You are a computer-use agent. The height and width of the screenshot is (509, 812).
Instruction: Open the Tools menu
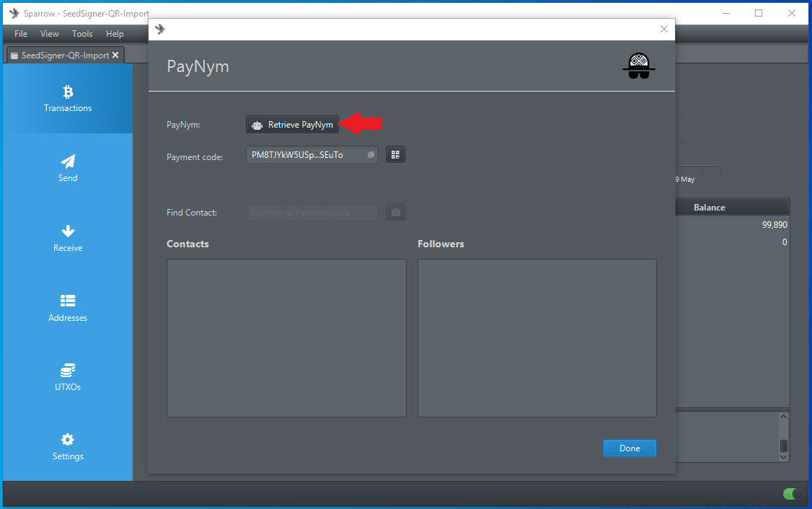pyautogui.click(x=82, y=34)
